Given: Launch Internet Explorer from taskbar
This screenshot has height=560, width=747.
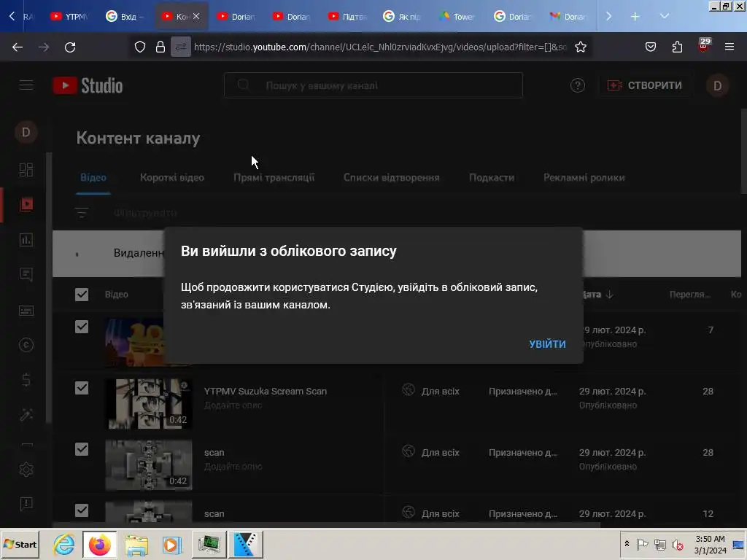Looking at the screenshot, I should [x=63, y=544].
